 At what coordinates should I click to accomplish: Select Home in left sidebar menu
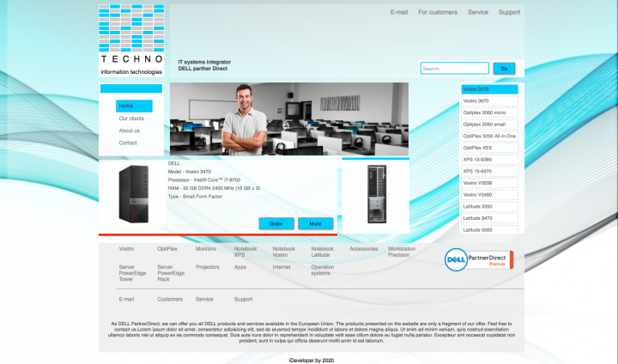coord(134,106)
